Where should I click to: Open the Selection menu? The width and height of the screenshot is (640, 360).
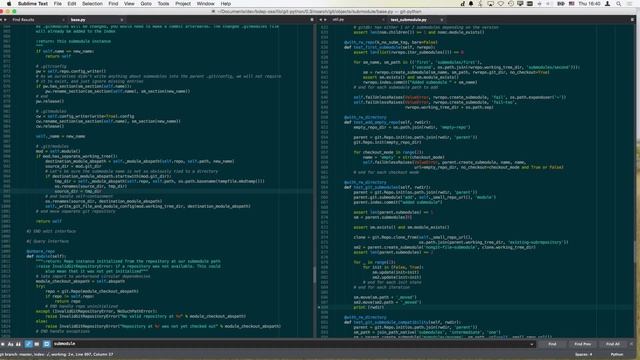tap(92, 3)
